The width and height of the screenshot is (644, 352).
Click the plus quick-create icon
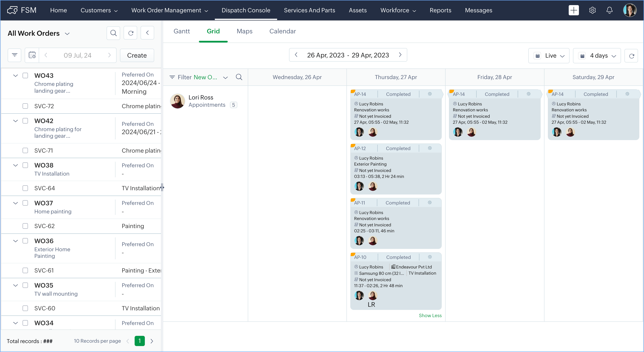(574, 10)
